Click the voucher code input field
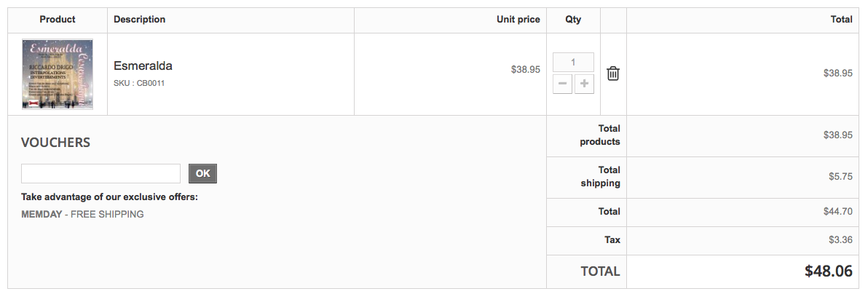This screenshot has width=868, height=294. (100, 173)
